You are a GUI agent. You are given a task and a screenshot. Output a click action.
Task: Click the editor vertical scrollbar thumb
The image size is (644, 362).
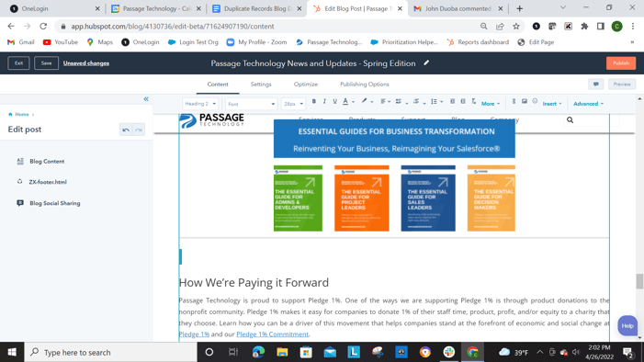639,281
